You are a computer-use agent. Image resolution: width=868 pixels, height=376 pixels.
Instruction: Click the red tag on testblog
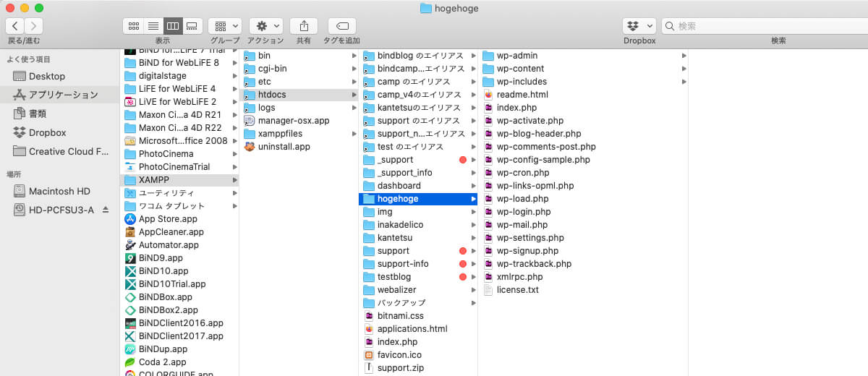pos(463,277)
